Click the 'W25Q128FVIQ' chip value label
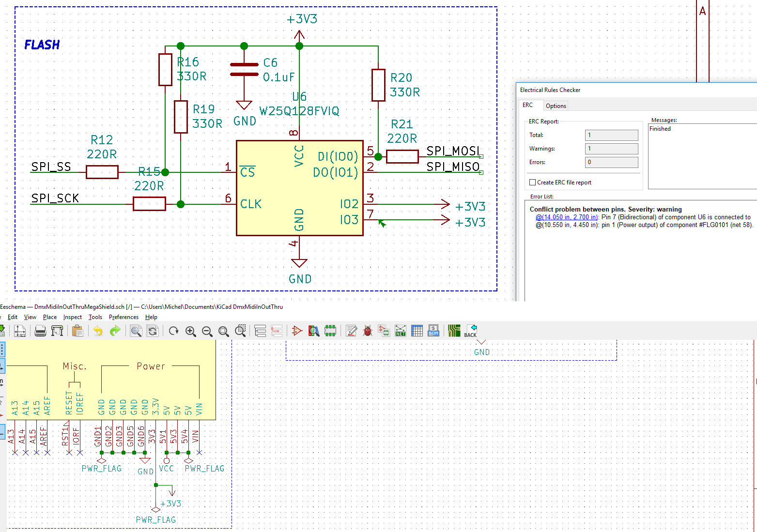Screen dimensions: 757x532 299,111
